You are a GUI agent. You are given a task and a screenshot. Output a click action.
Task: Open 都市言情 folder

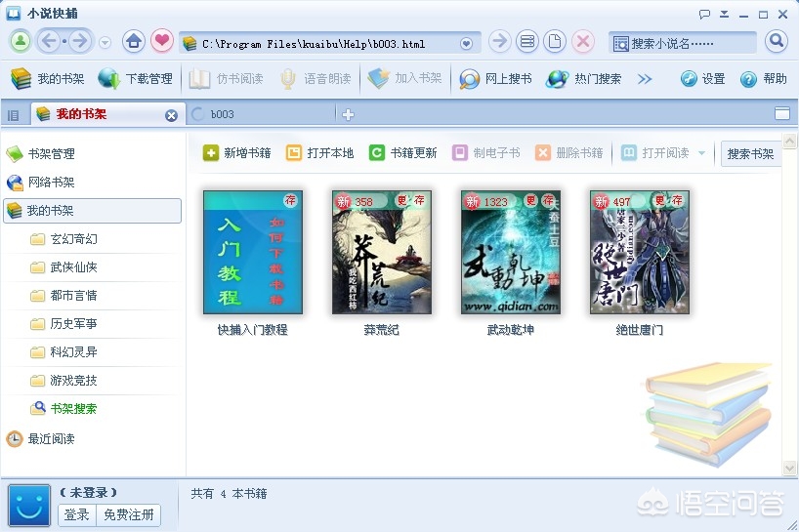[x=64, y=295]
